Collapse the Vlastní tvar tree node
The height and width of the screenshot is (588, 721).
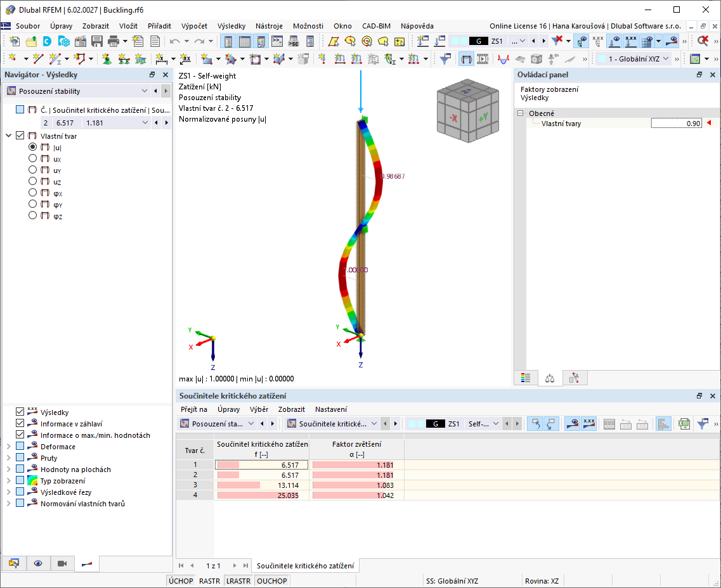pos(7,136)
